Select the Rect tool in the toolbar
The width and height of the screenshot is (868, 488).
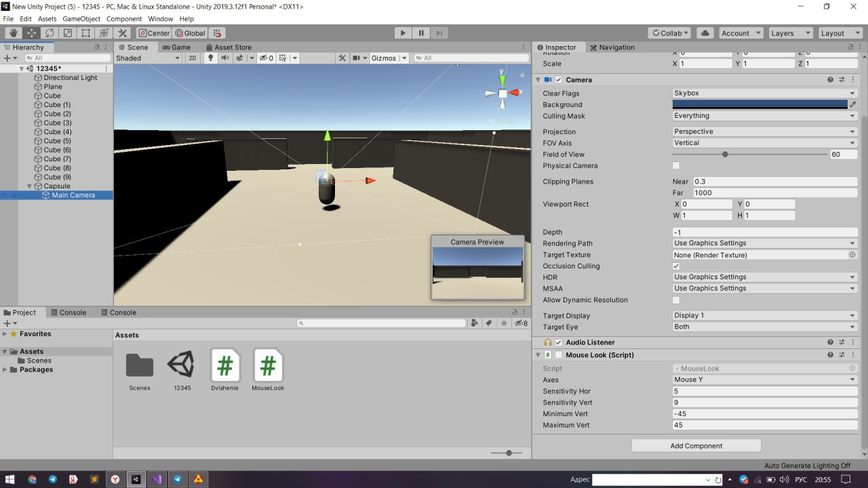click(86, 33)
